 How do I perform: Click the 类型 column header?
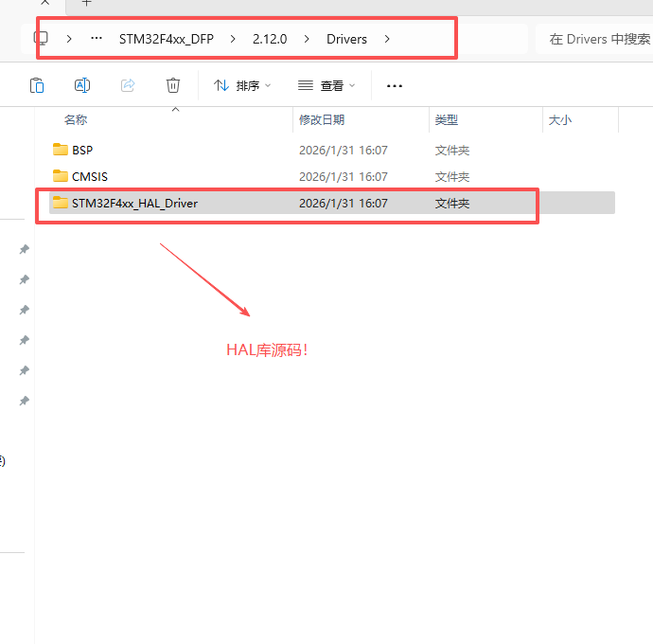(x=447, y=120)
